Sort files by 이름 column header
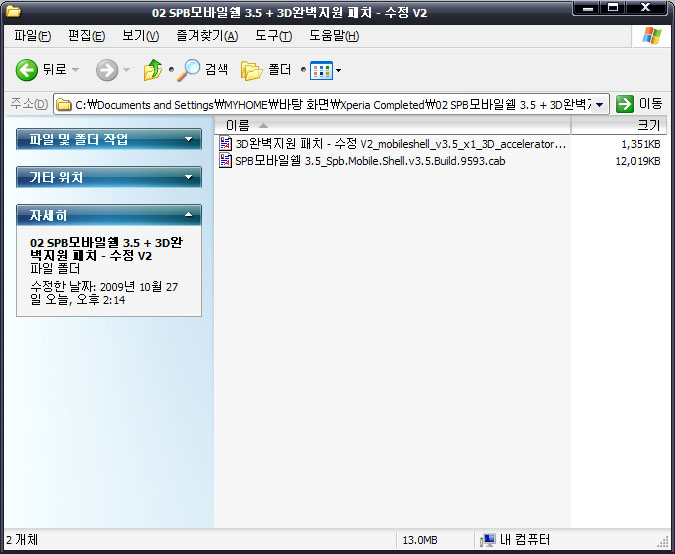This screenshot has width=675, height=554. [x=390, y=125]
